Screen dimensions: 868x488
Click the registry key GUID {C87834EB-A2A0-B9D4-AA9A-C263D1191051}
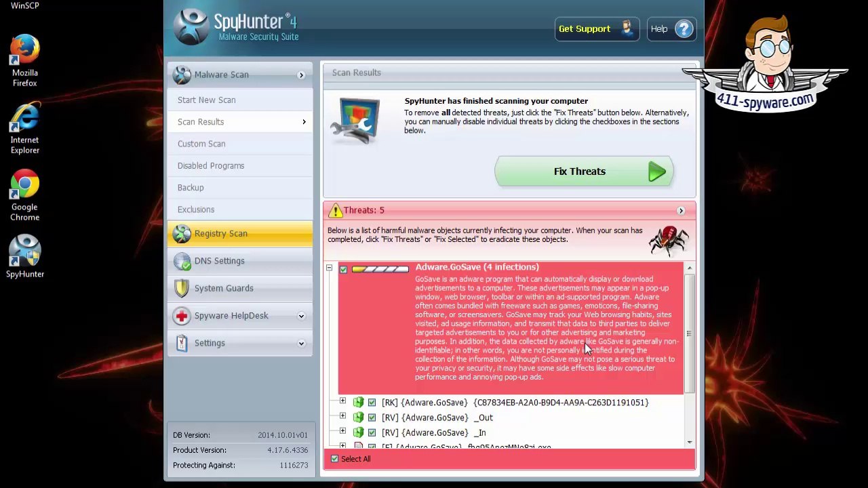(561, 403)
